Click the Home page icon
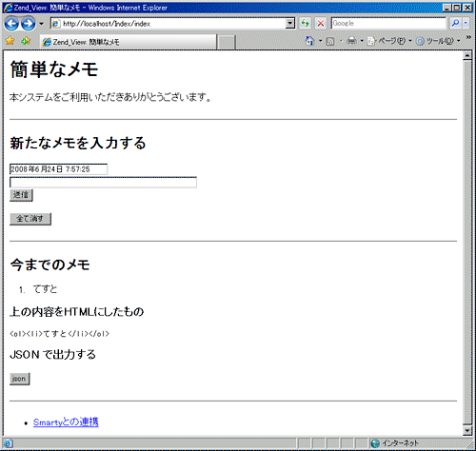Image resolution: width=476 pixels, height=451 pixels. [x=309, y=41]
